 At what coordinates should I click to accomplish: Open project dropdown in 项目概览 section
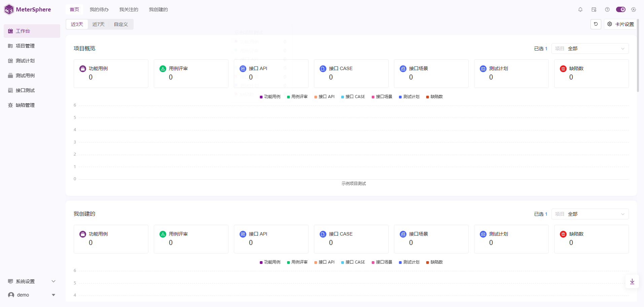pos(590,49)
